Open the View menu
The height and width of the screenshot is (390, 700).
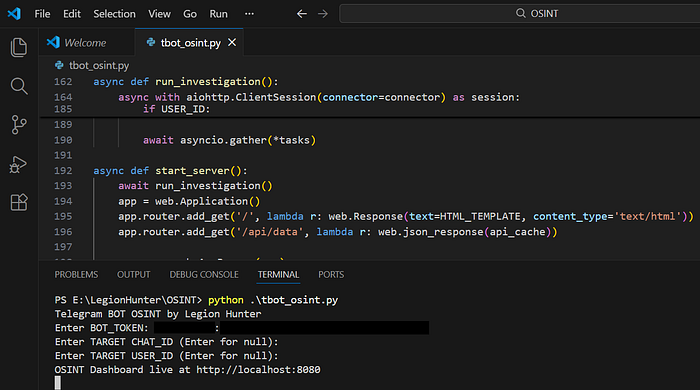coord(159,14)
